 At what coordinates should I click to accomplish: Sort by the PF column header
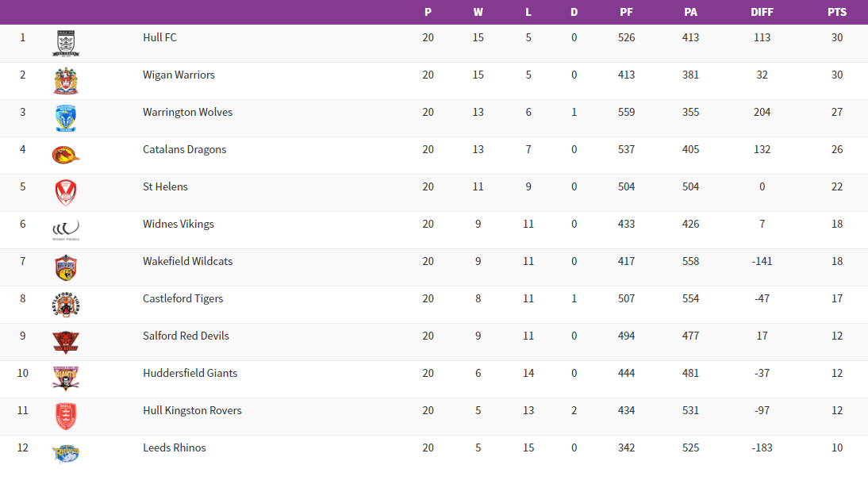(626, 12)
